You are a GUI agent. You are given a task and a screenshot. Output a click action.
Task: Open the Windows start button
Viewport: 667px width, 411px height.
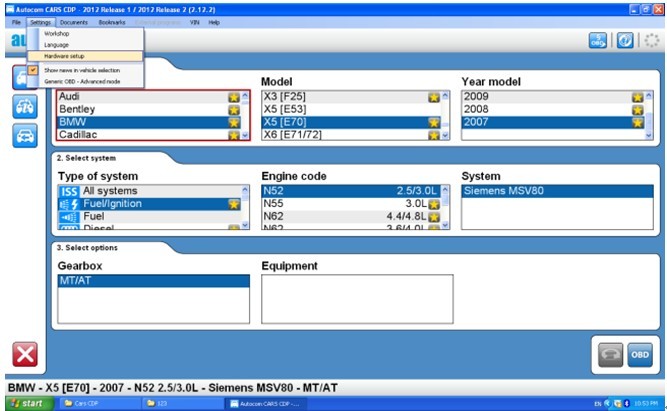[x=29, y=403]
